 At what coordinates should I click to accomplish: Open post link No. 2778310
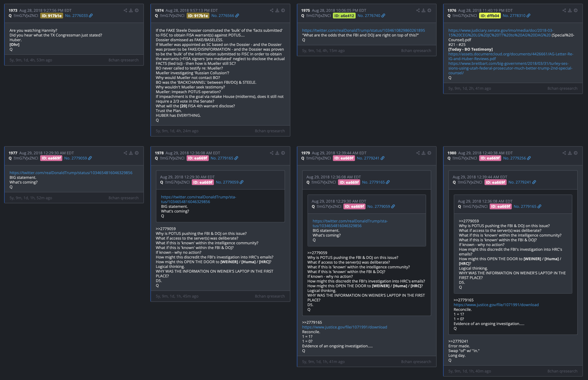click(516, 15)
